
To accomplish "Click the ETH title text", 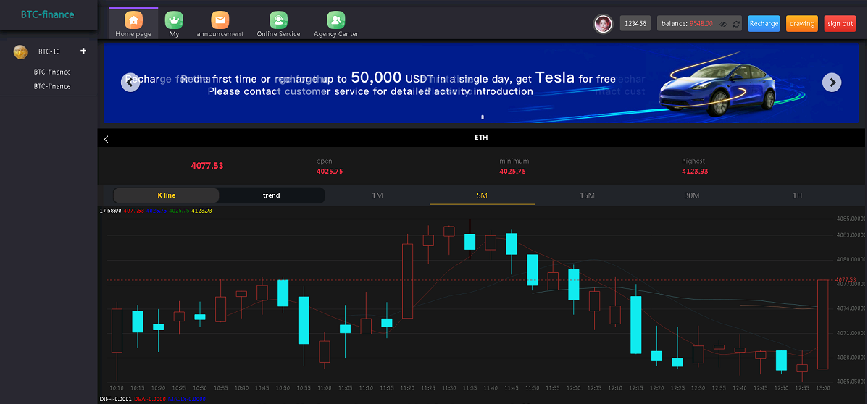I will (x=481, y=138).
